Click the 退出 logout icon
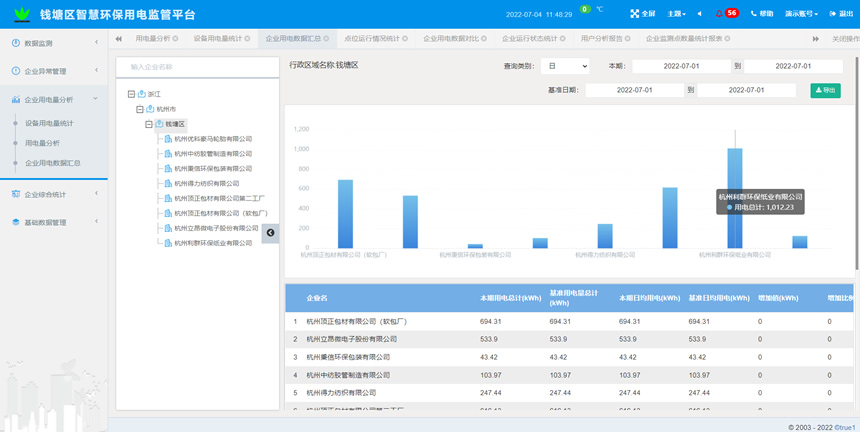860x432 pixels. click(x=832, y=14)
